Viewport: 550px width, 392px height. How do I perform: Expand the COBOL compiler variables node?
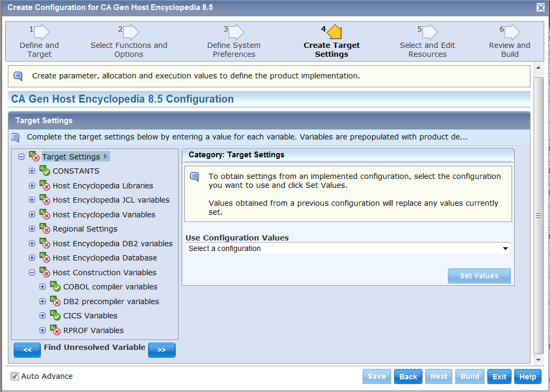tap(43, 287)
